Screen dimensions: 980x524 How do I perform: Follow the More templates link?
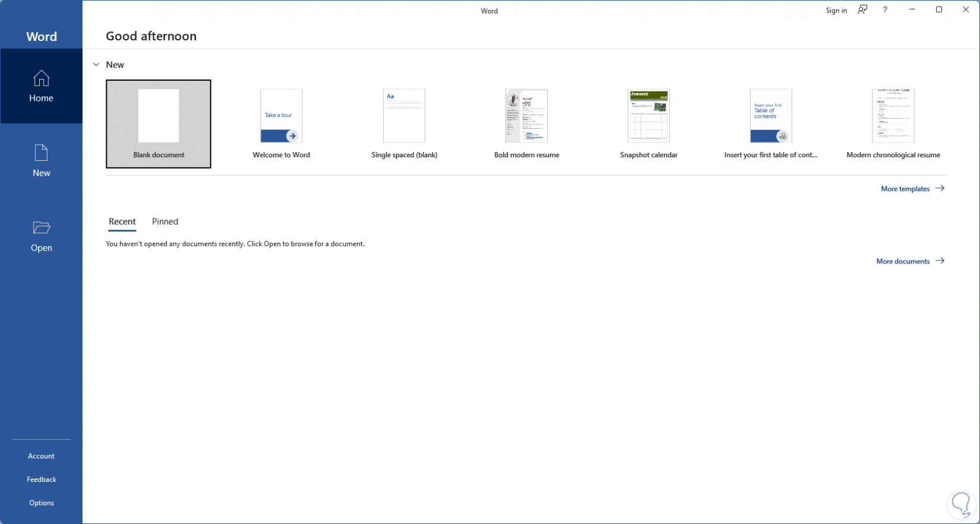pyautogui.click(x=912, y=189)
